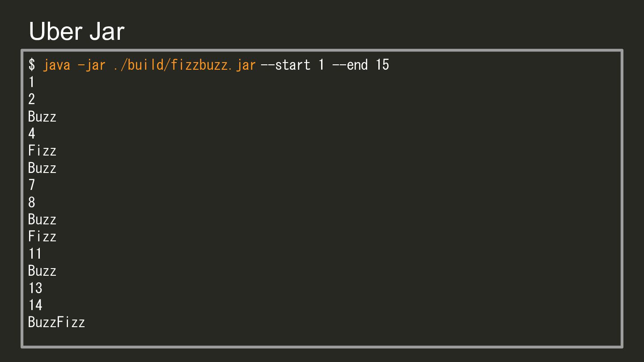Click the output line showing "11"
The image size is (644, 362).
pyautogui.click(x=35, y=254)
